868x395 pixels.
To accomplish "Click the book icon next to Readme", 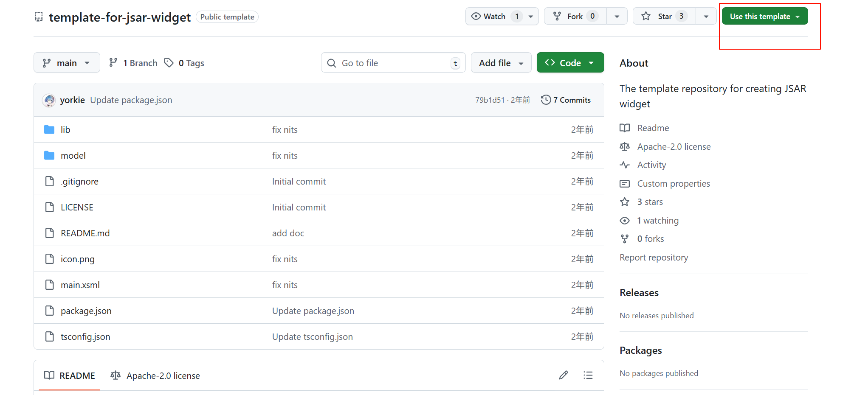I will click(625, 128).
